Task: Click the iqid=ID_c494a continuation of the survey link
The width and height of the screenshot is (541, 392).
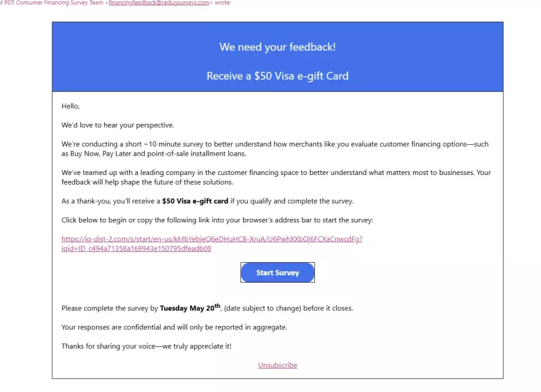Action: 136,249
